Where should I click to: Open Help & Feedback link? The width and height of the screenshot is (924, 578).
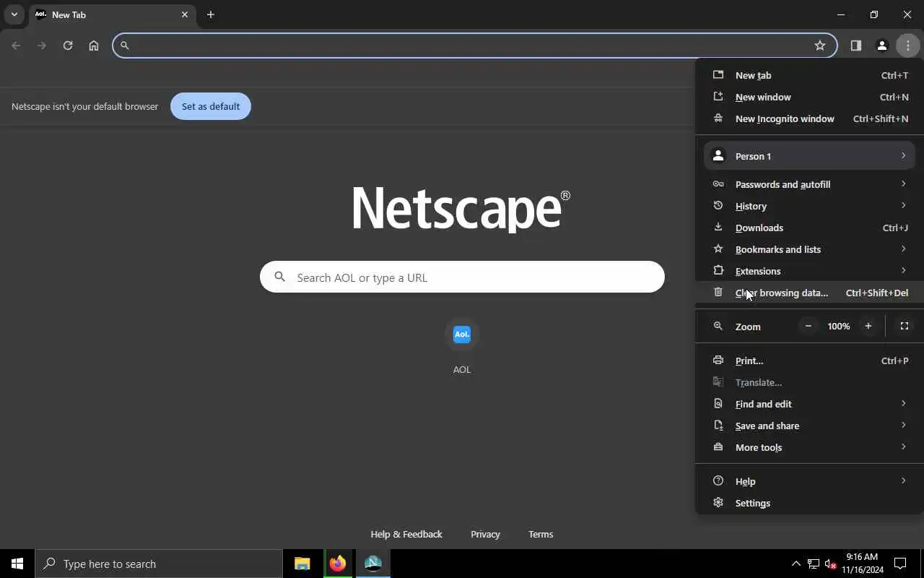pos(406,534)
